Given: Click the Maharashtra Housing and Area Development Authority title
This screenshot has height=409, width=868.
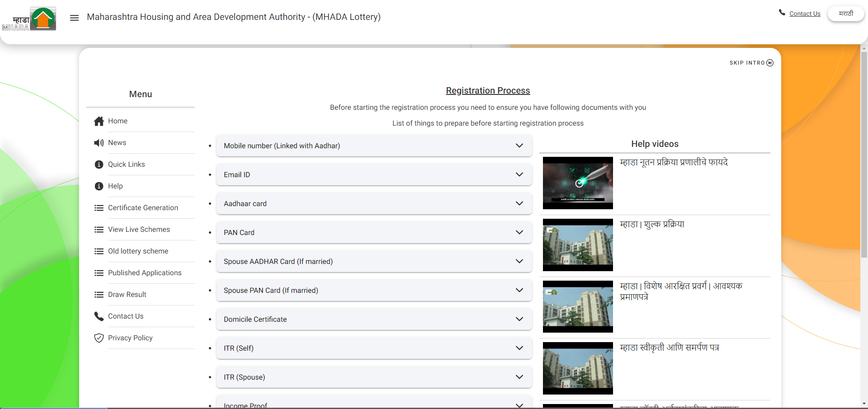Looking at the screenshot, I should click(x=234, y=17).
